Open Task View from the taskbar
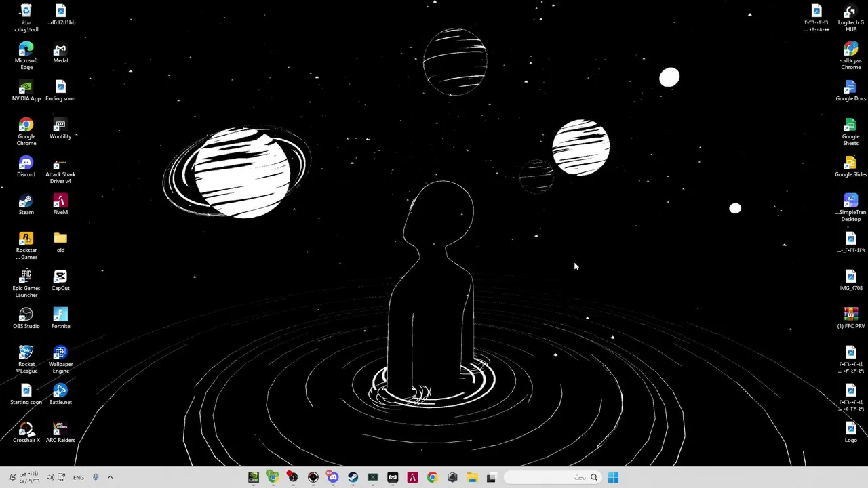Viewport: 868px width, 488px height. [491, 477]
